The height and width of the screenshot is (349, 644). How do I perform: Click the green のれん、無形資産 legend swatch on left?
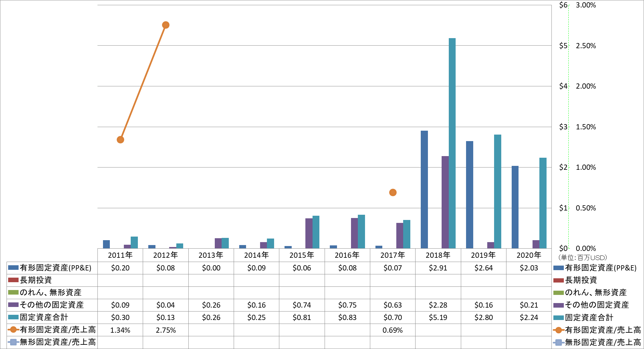tap(13, 292)
